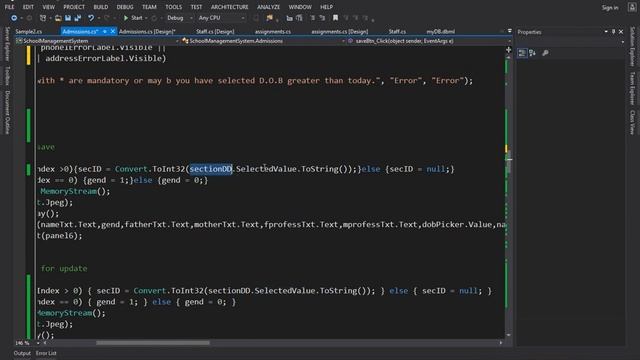640x360 pixels.
Task: Switch to Staff.cs tab
Action: coord(397,31)
